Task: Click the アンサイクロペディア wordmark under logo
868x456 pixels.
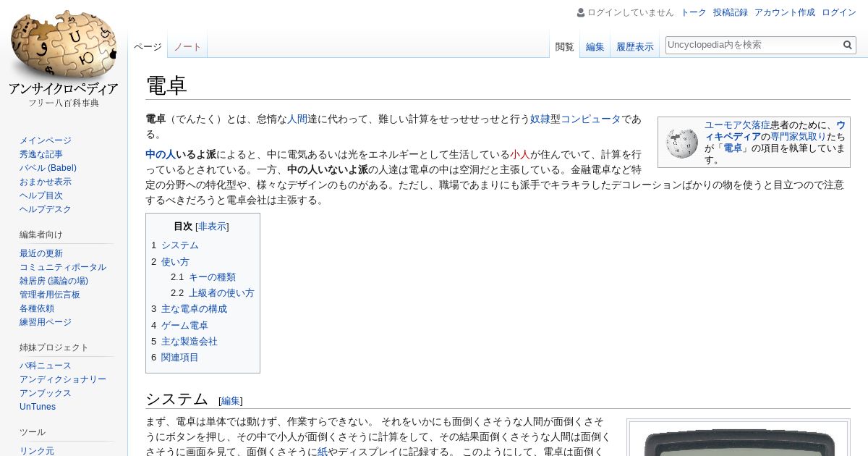Action: click(x=64, y=89)
